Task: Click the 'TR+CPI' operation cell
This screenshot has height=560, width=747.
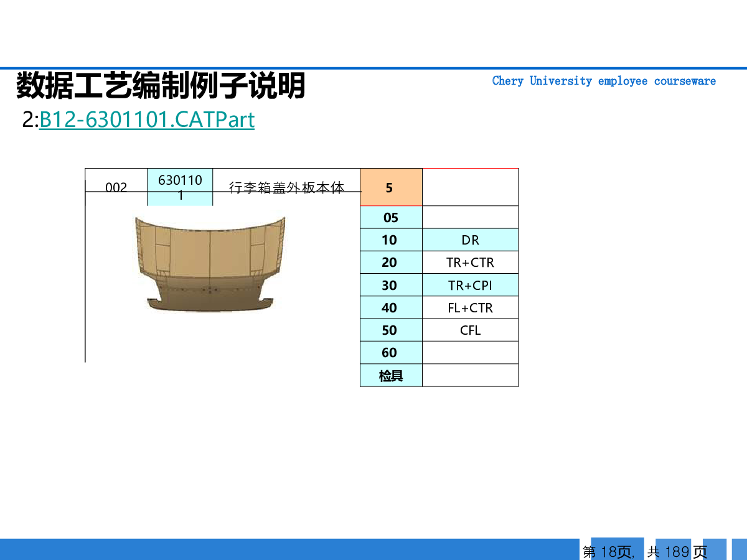Action: click(x=470, y=285)
